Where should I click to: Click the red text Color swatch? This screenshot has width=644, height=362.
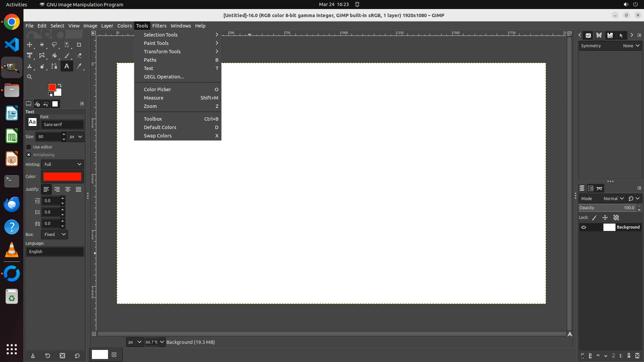click(x=62, y=177)
